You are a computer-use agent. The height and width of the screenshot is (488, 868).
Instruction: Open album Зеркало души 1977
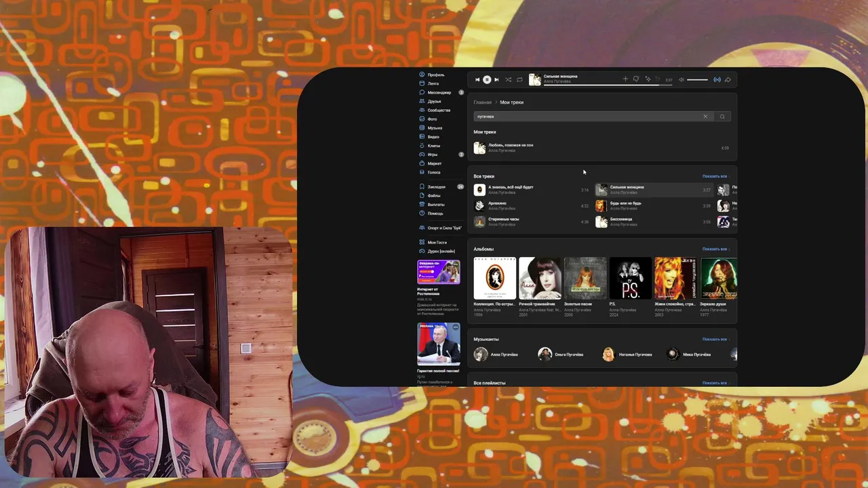point(719,278)
